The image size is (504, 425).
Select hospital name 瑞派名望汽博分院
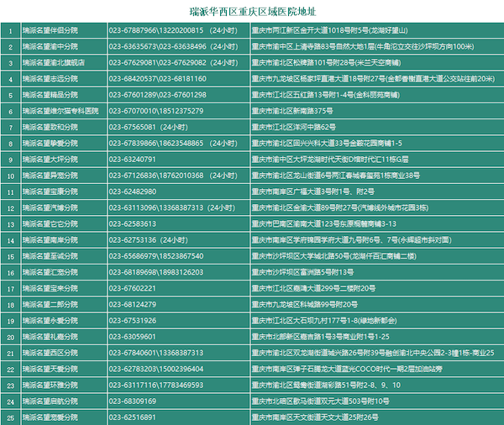click(50, 208)
